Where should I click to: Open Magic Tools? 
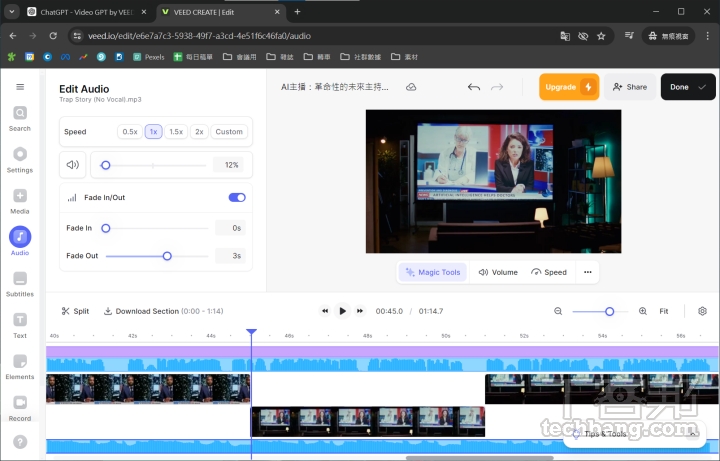(433, 272)
